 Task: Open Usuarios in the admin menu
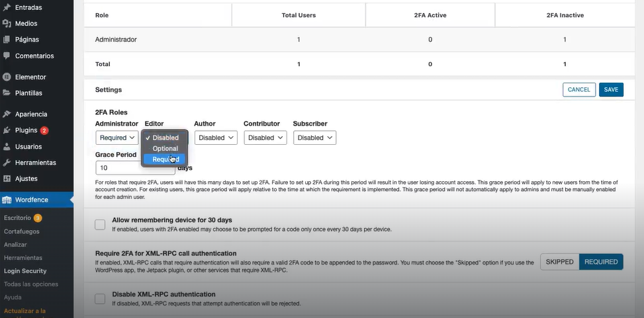pos(28,147)
